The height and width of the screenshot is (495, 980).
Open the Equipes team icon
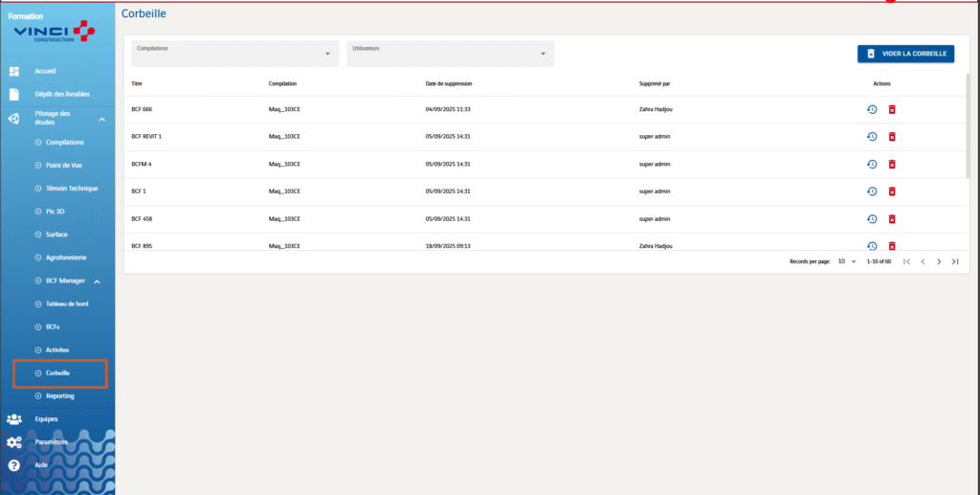pos(14,419)
